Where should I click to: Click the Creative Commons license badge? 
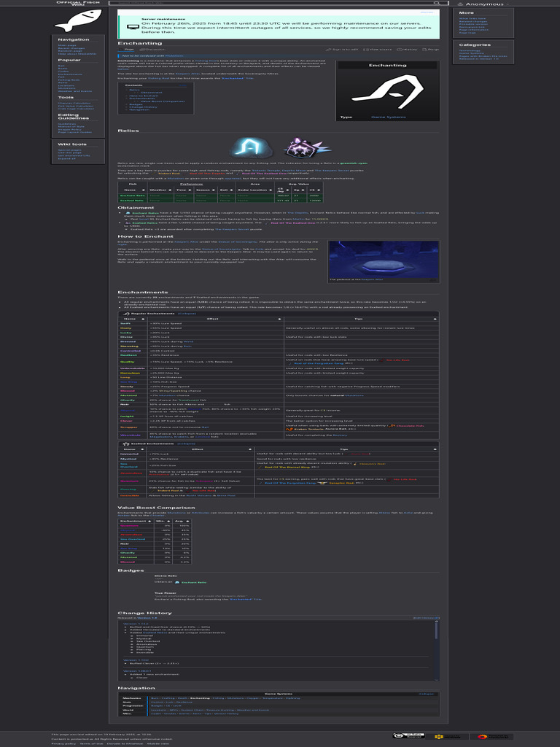click(x=403, y=737)
